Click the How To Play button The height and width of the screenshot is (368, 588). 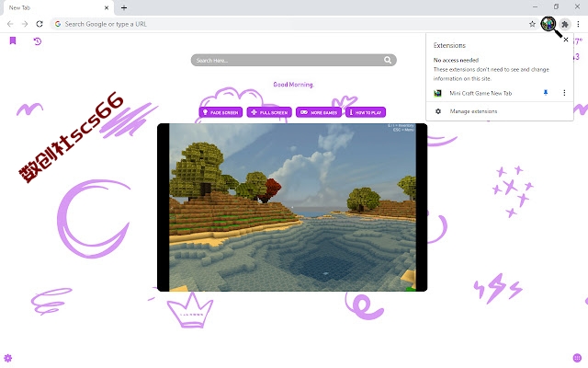(366, 112)
